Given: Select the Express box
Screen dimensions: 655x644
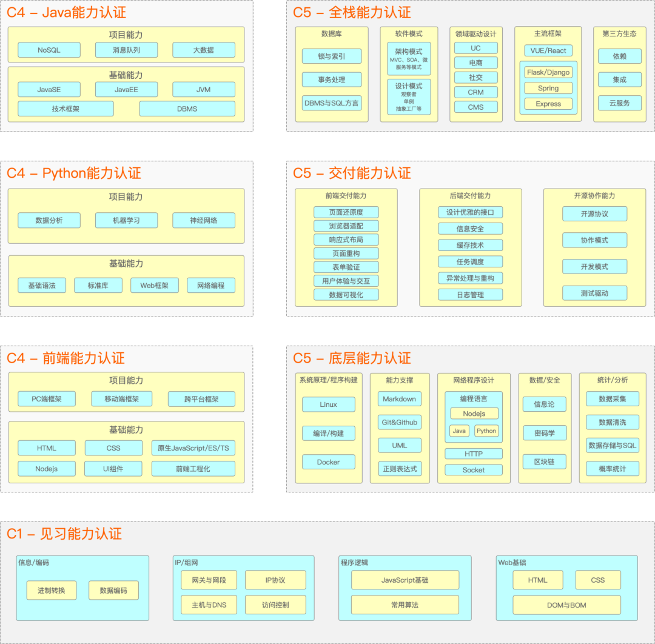Looking at the screenshot, I should click(548, 104).
